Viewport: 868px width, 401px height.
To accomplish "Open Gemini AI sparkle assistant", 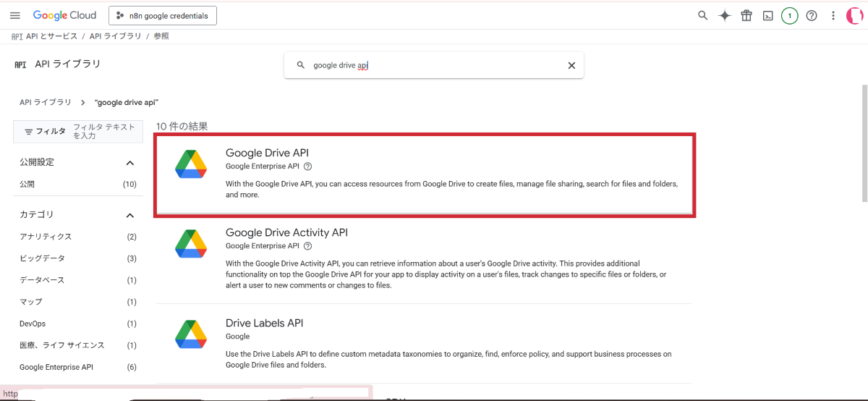I will coord(724,16).
